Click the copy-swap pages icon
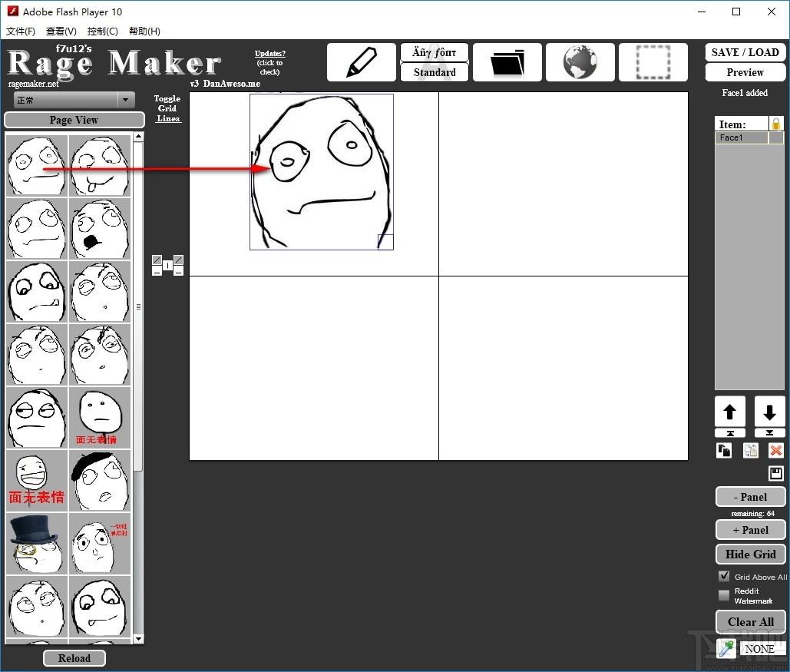 click(751, 450)
